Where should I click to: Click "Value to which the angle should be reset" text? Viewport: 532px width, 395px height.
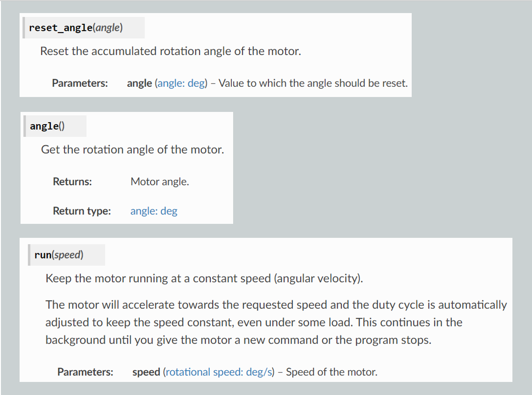tap(313, 83)
